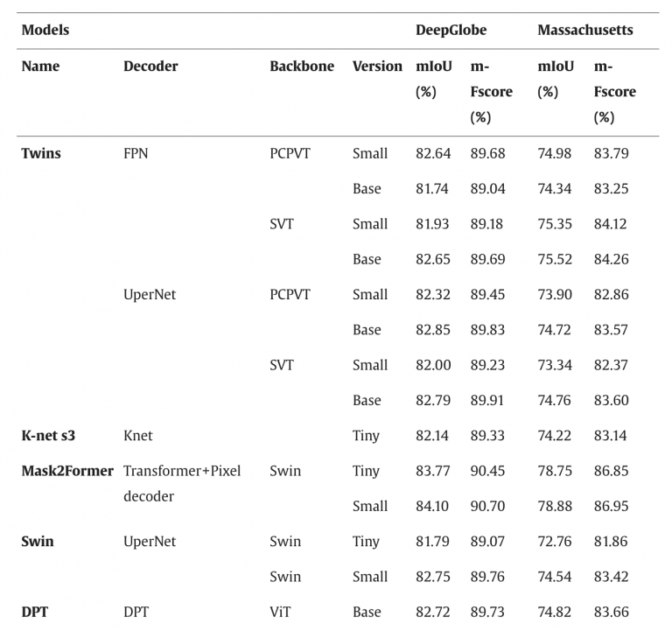The width and height of the screenshot is (672, 631).
Task: Click the DPT model name in bold
Action: click(x=35, y=612)
